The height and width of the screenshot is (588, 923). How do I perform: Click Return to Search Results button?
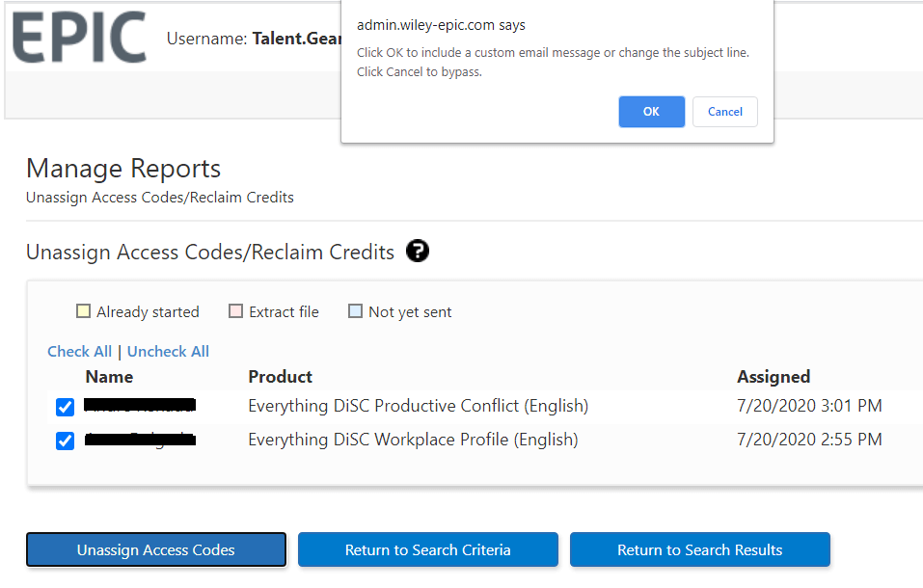pyautogui.click(x=700, y=549)
